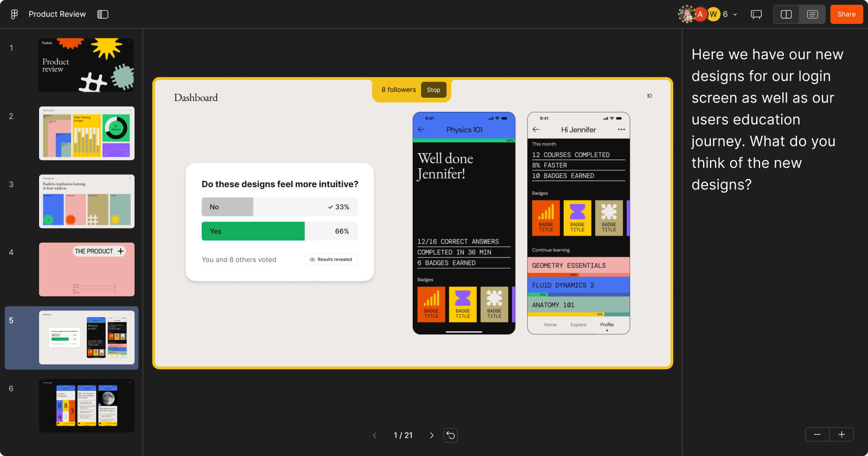Go to previous slide arrow
Image resolution: width=868 pixels, height=456 pixels.
[x=374, y=435]
